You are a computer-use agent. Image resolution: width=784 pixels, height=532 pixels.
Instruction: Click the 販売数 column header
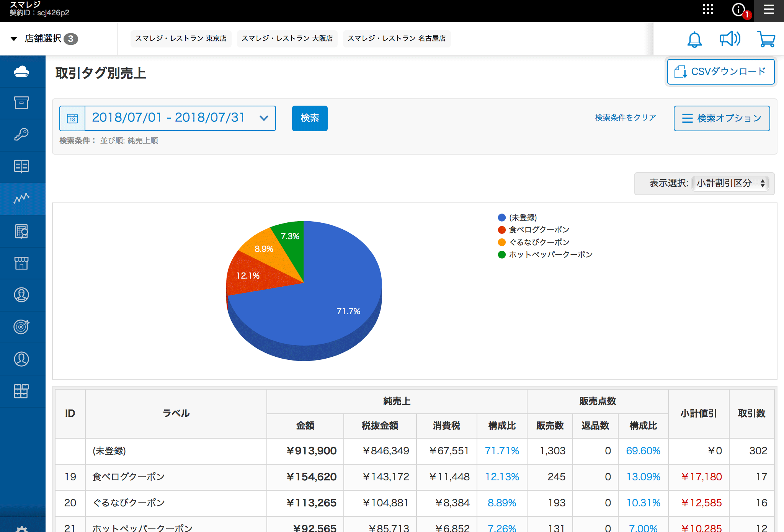(x=550, y=426)
